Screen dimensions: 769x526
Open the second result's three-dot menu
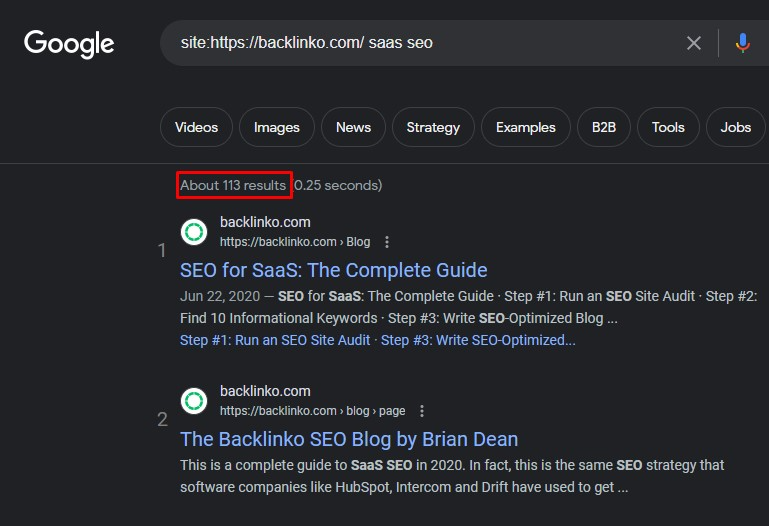point(422,411)
